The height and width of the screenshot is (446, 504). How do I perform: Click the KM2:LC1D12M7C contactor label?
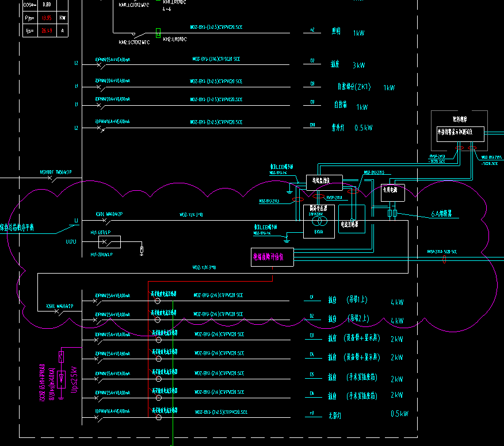(x=134, y=43)
